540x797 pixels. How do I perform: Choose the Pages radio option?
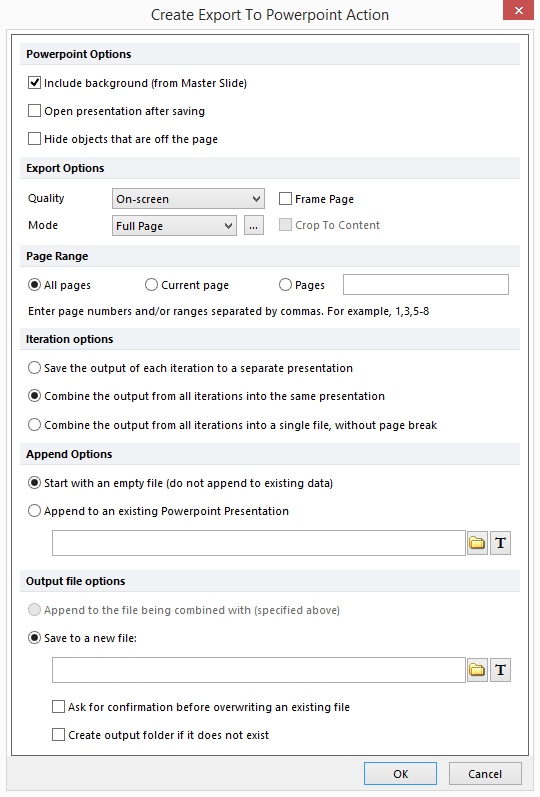coord(285,285)
